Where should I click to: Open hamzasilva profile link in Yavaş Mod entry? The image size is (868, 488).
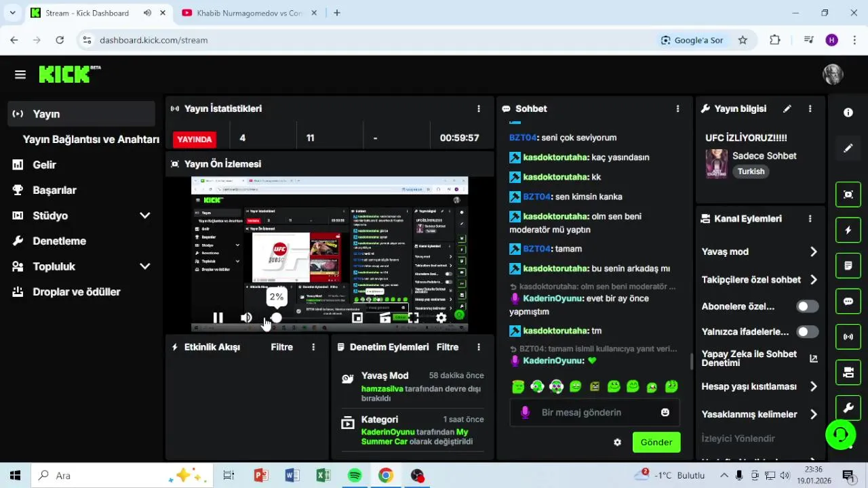(382, 389)
